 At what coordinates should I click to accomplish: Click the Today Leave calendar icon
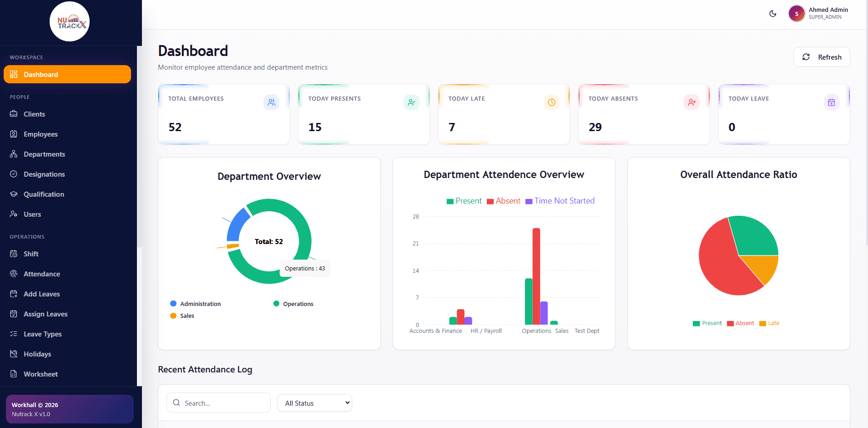coord(832,102)
